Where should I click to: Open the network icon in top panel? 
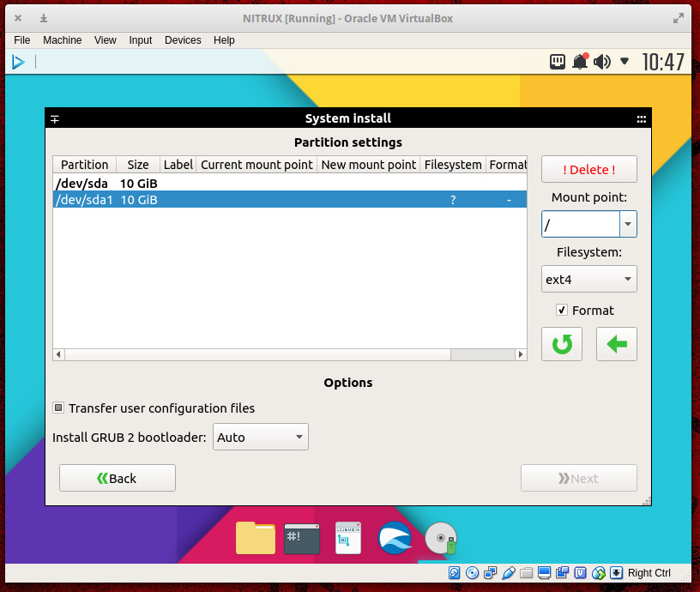click(558, 62)
